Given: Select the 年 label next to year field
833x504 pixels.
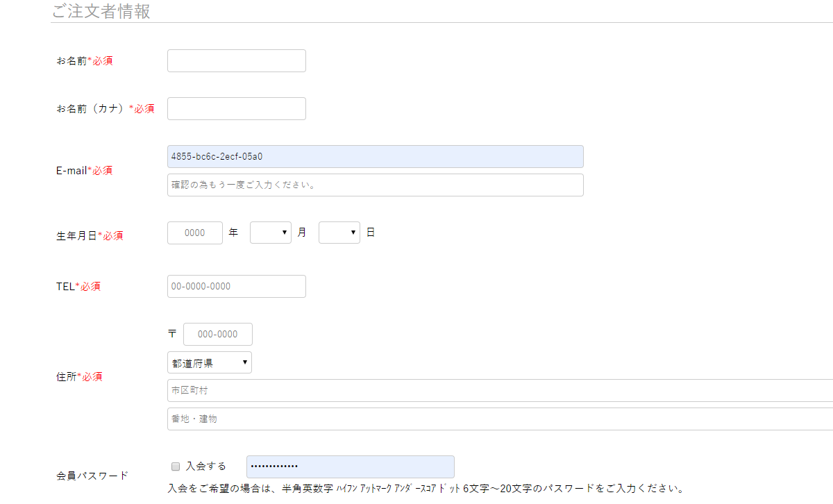Looking at the screenshot, I should pyautogui.click(x=233, y=233).
